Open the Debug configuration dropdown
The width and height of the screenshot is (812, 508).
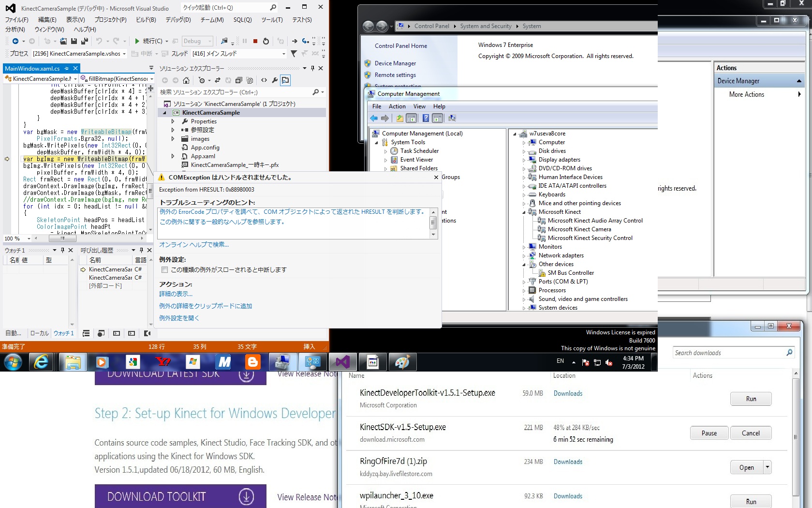[197, 41]
